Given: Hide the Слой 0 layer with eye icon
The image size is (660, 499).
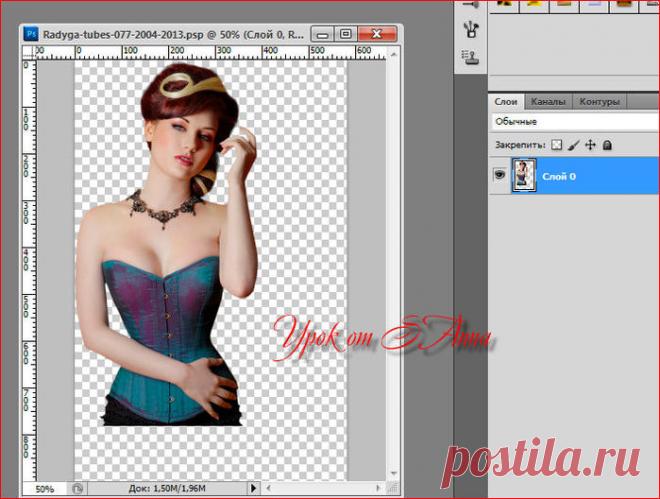Looking at the screenshot, I should (x=498, y=176).
